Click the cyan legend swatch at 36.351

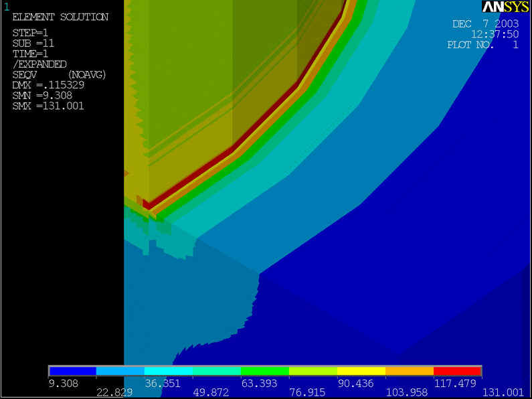[x=169, y=371]
